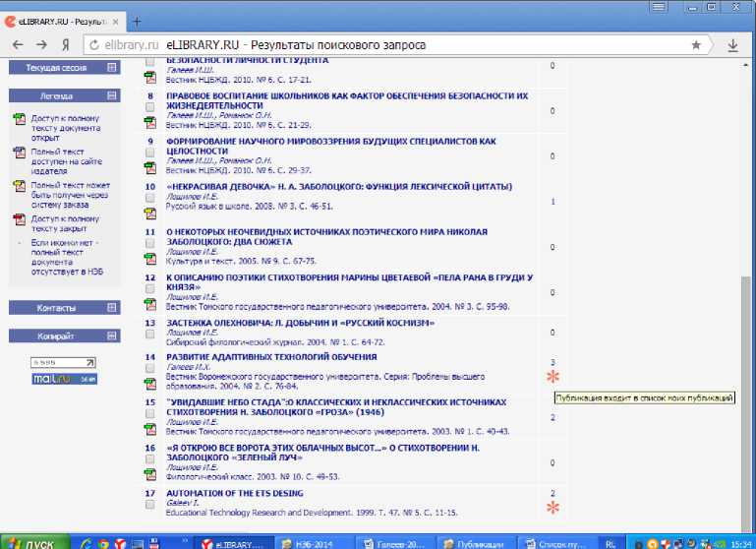Select checkbox for result 13

tap(150, 334)
